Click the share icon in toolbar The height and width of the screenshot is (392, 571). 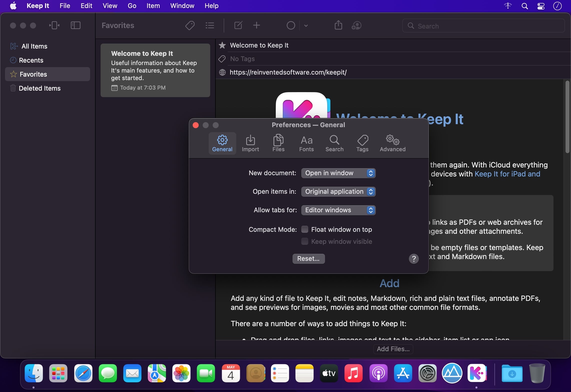338,25
